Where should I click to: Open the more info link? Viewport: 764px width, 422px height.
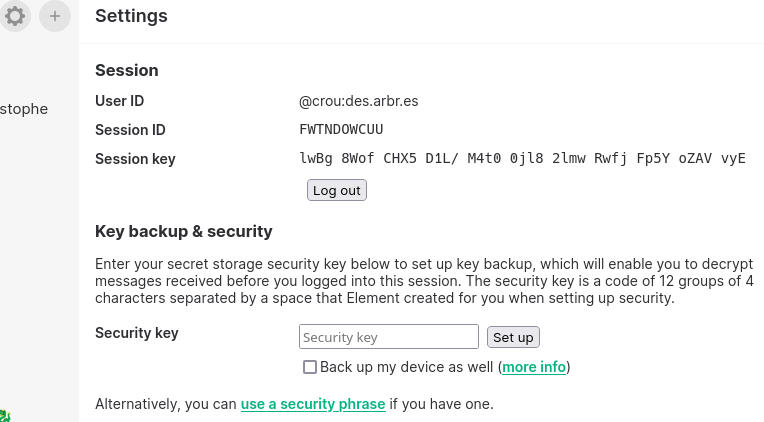534,367
